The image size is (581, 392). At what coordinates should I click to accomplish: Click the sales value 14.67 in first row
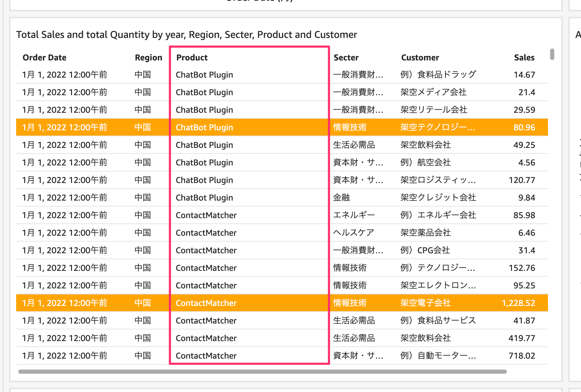pyautogui.click(x=524, y=74)
